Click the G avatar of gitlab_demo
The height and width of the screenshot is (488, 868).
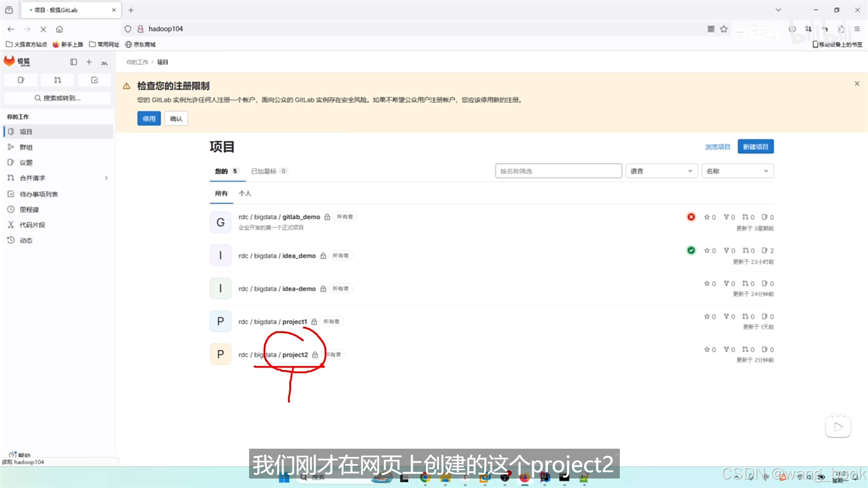click(x=221, y=222)
